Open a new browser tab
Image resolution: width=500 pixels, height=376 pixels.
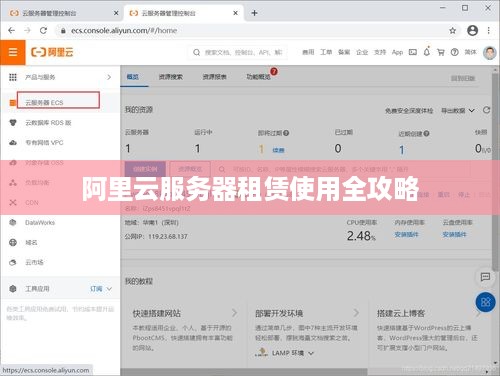pos(254,13)
